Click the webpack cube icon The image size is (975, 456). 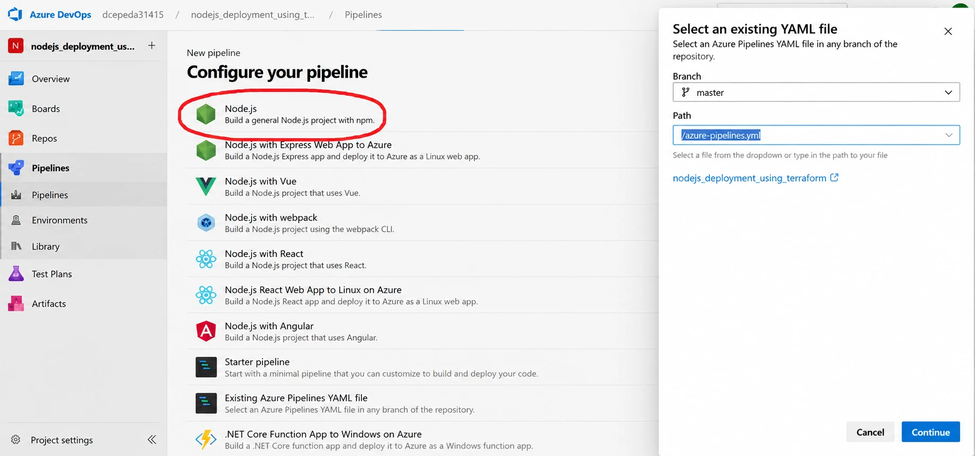coord(206,223)
